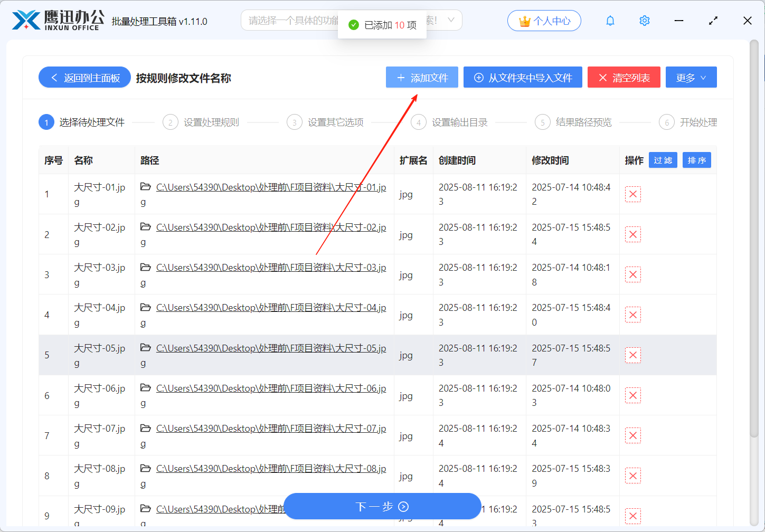
Task: Click 返回到主面板 button
Action: click(84, 78)
